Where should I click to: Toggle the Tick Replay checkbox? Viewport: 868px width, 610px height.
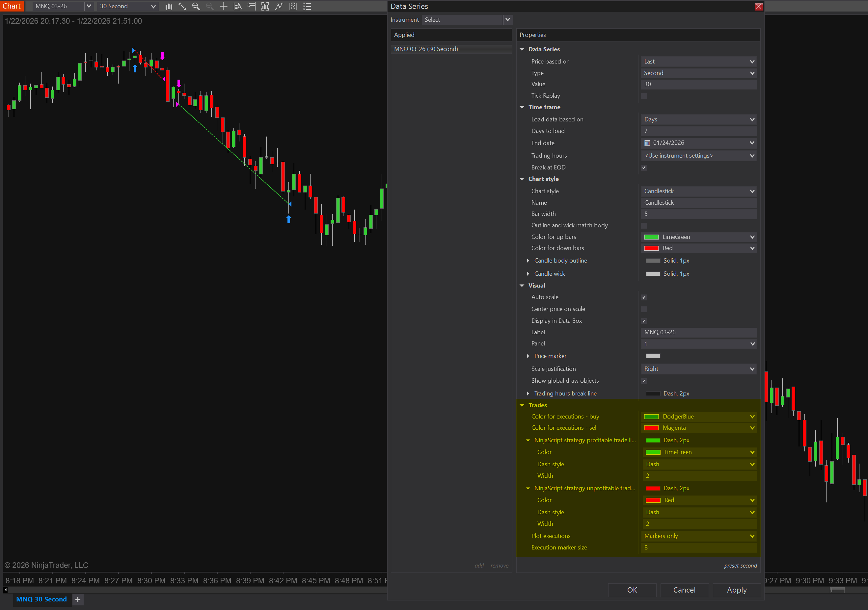[644, 96]
